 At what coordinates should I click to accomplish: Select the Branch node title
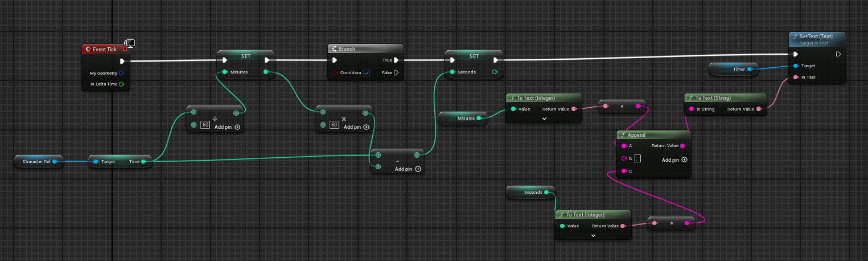[347, 49]
